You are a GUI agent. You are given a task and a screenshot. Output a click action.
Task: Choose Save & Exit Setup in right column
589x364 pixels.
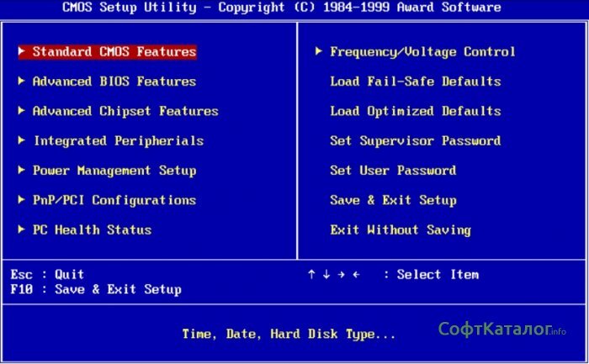[393, 200]
